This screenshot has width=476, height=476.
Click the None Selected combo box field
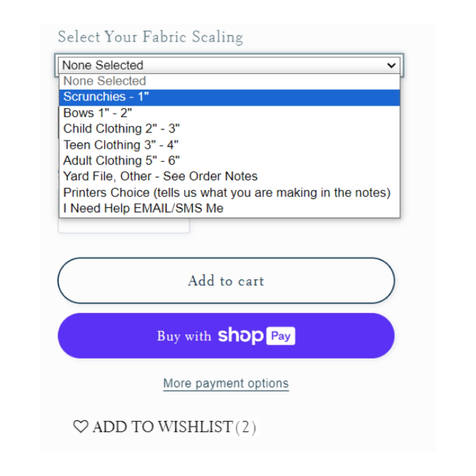(229, 65)
